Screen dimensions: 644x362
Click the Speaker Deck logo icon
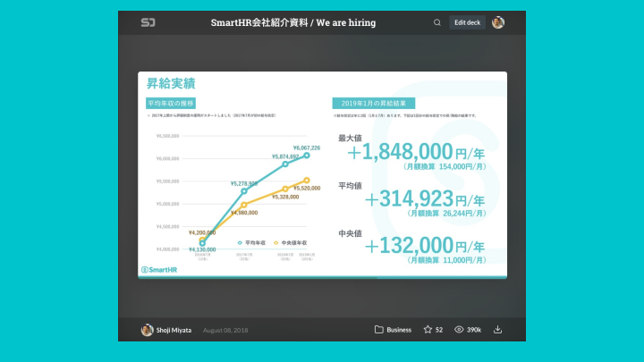click(x=148, y=22)
